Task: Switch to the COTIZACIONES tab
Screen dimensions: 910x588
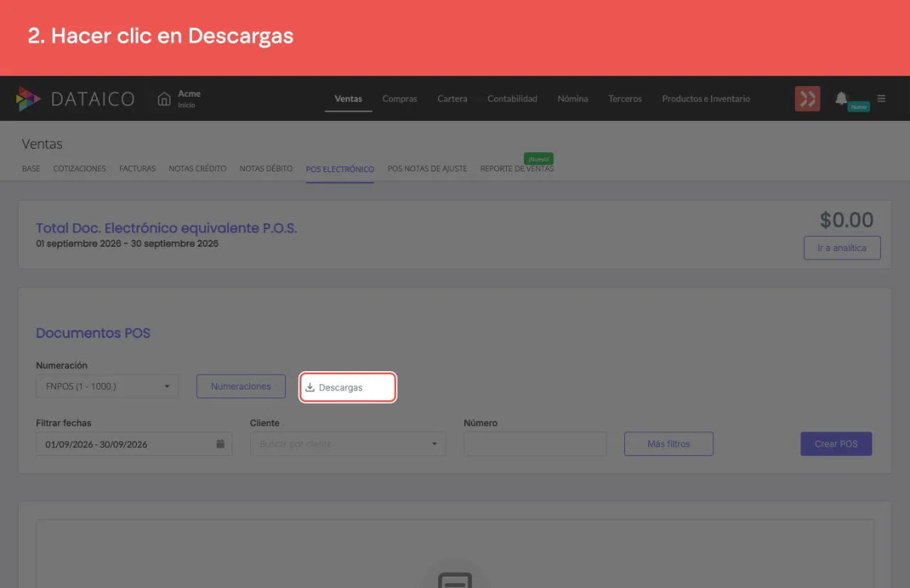Action: (80, 169)
